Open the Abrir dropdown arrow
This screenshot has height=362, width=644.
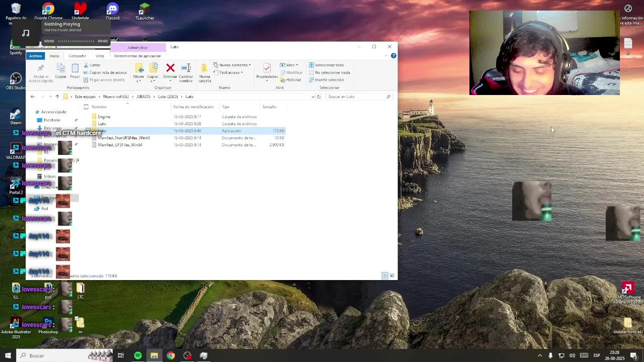tap(297, 65)
